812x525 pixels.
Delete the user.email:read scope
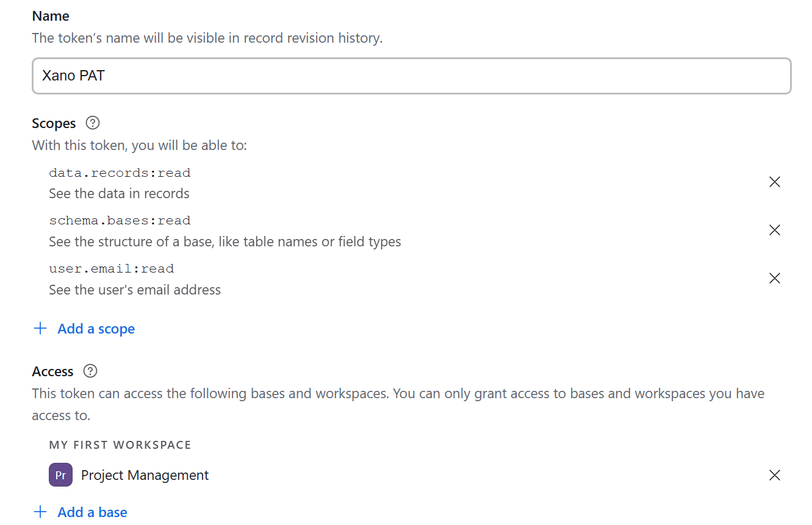pyautogui.click(x=775, y=279)
